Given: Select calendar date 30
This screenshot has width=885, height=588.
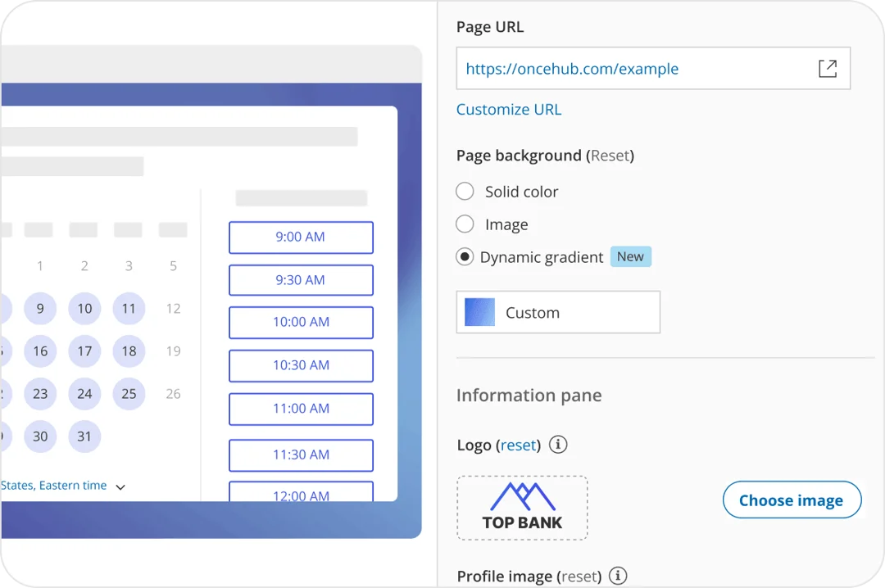Looking at the screenshot, I should [40, 436].
